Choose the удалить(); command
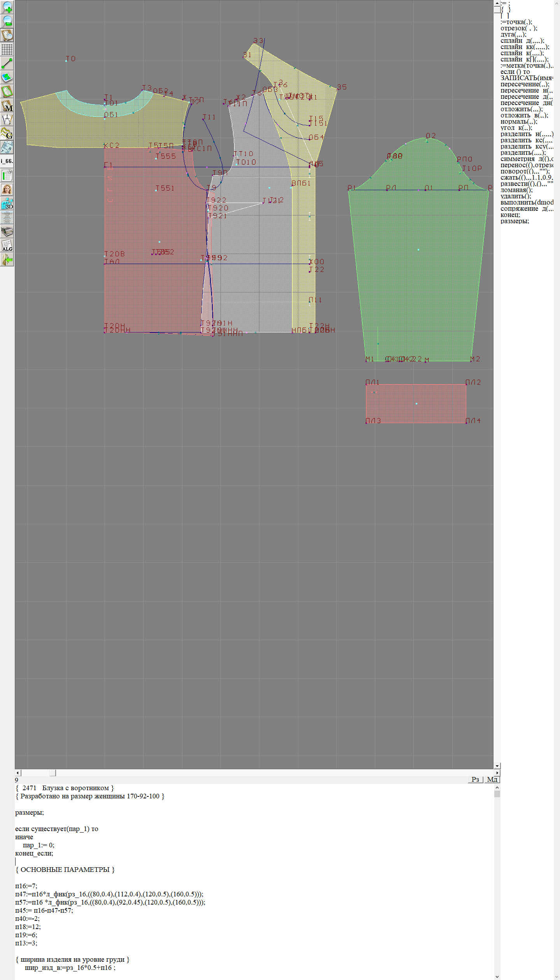560x980 pixels. pos(516,196)
